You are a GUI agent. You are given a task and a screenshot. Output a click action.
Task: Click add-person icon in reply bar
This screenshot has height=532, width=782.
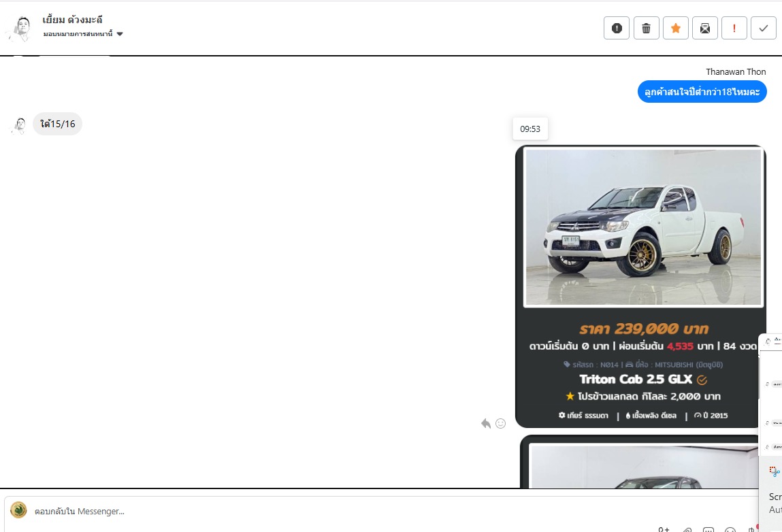(664, 529)
